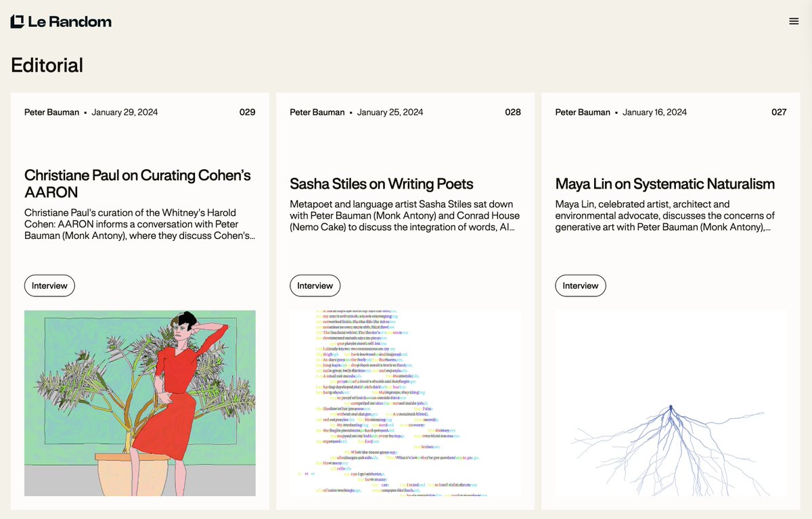Image resolution: width=812 pixels, height=519 pixels.
Task: Click the Editorial page heading
Action: pos(47,65)
